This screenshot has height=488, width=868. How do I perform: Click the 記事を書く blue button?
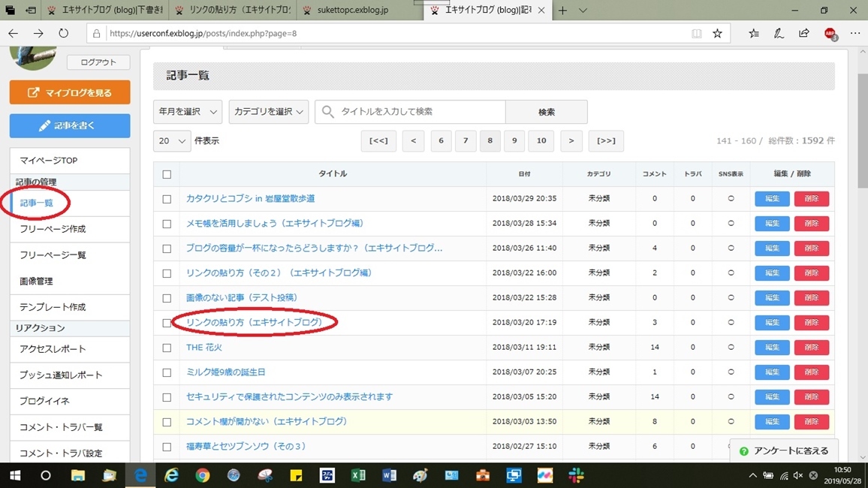tap(70, 125)
